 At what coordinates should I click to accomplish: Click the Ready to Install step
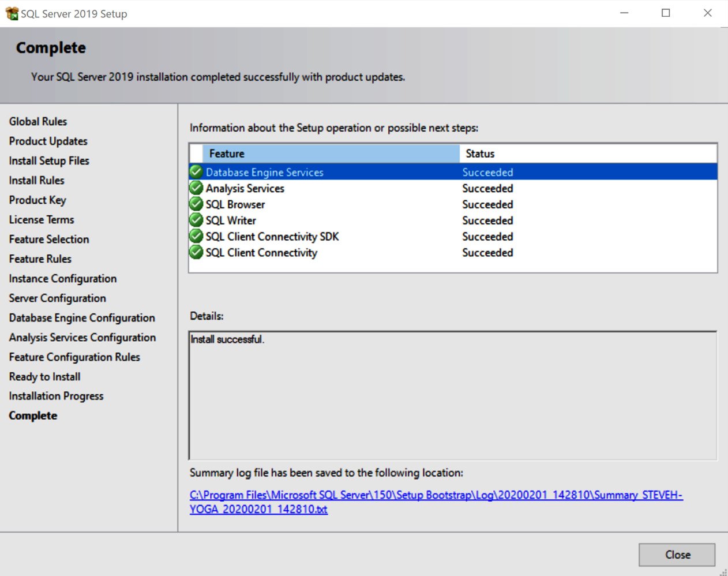click(x=44, y=376)
